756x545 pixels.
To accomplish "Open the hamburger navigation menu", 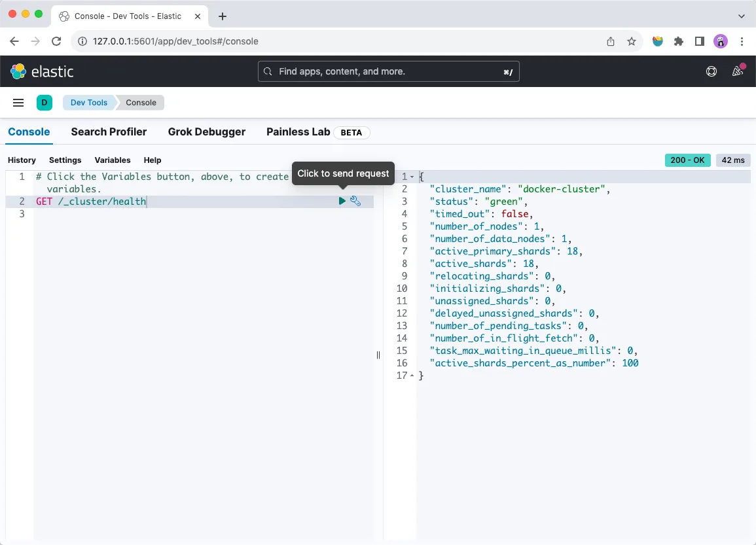I will 18,102.
